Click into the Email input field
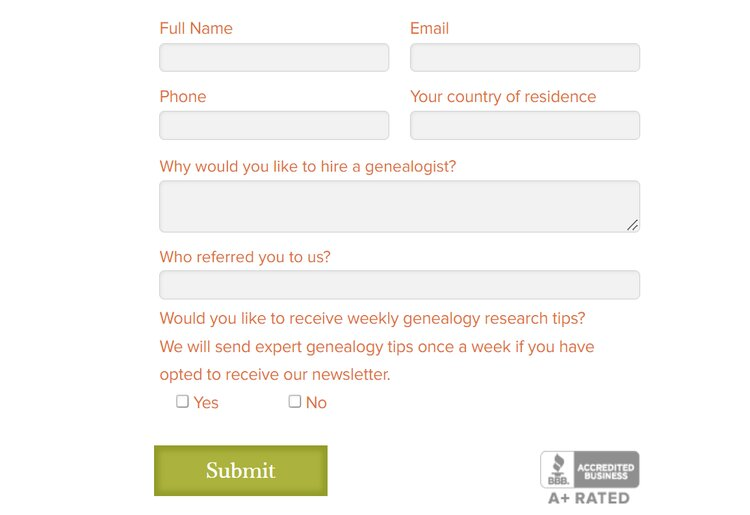The width and height of the screenshot is (750, 515). [524, 57]
